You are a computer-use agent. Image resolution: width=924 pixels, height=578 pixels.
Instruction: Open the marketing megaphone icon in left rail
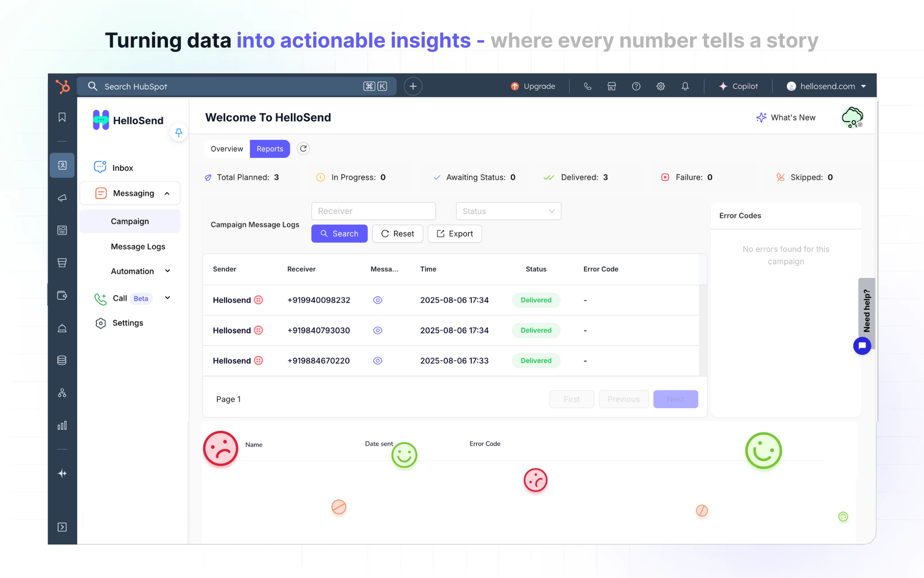tap(62, 198)
